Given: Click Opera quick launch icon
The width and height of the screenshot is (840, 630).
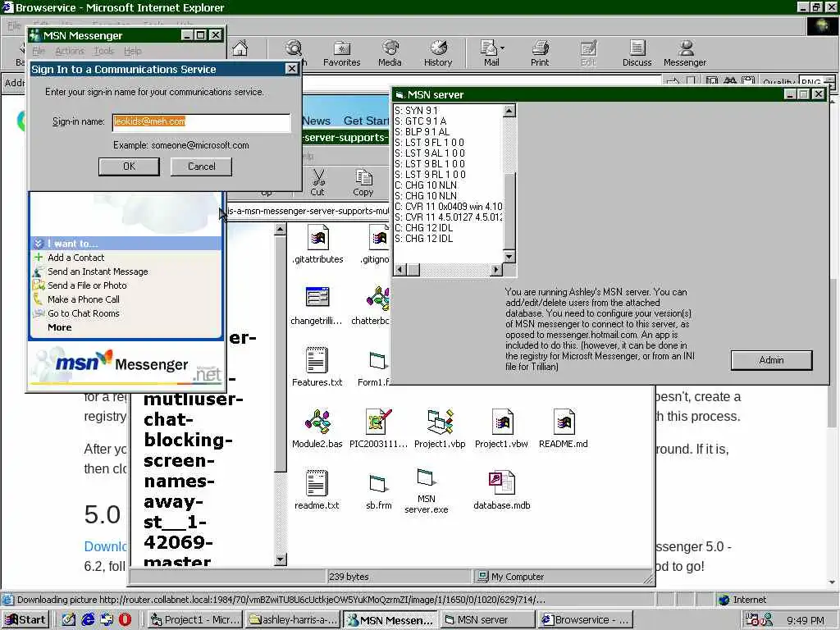Looking at the screenshot, I should click(x=125, y=620).
